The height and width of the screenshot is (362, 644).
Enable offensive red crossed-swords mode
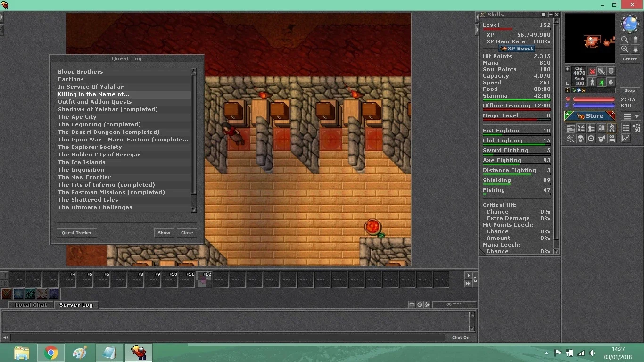[592, 71]
